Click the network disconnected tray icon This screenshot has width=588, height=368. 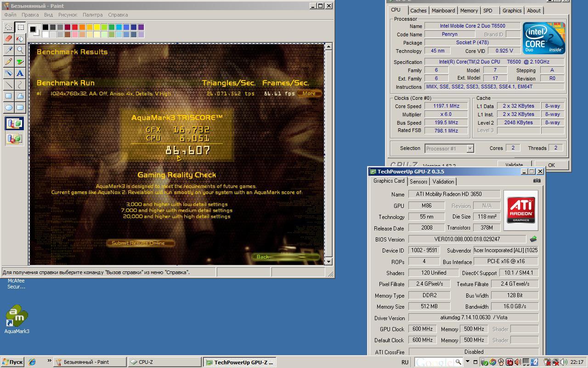pos(555,362)
